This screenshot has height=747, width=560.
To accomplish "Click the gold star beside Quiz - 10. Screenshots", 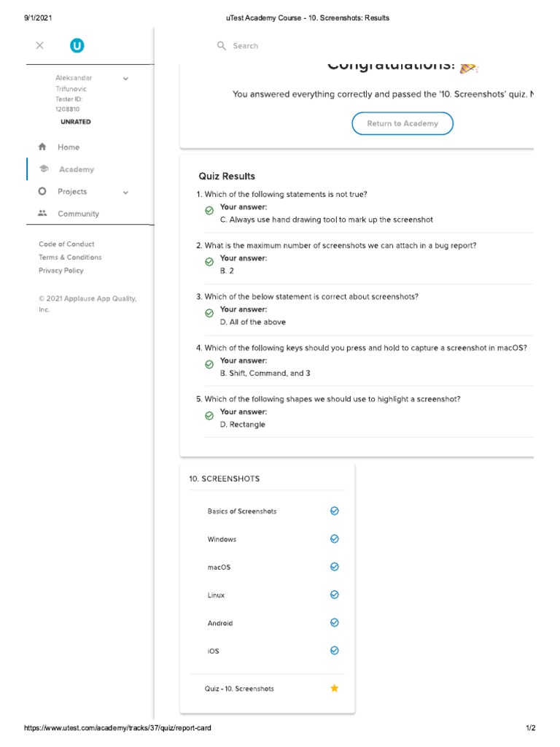I will pyautogui.click(x=334, y=688).
